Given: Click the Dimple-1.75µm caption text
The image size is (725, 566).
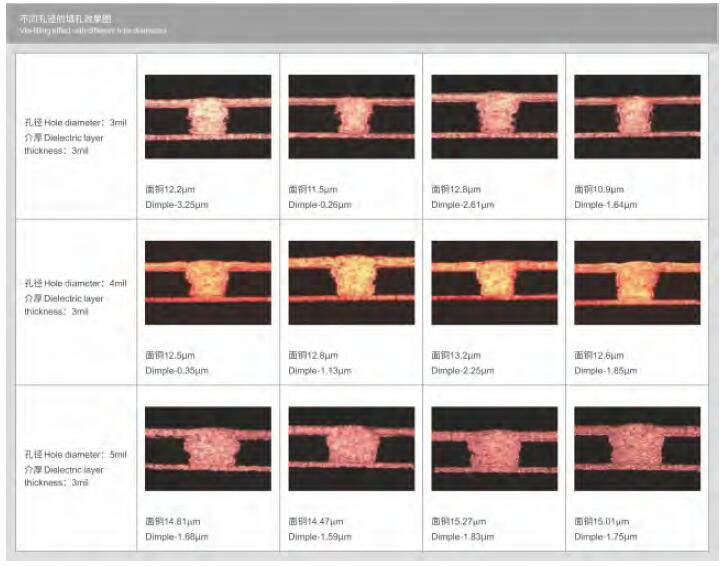Looking at the screenshot, I should pos(606,537).
